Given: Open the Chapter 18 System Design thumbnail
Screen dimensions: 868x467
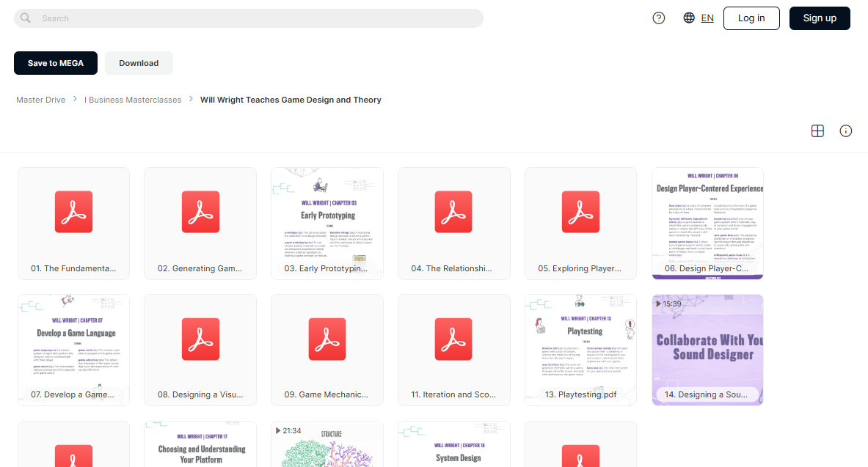Looking at the screenshot, I should [x=454, y=444].
